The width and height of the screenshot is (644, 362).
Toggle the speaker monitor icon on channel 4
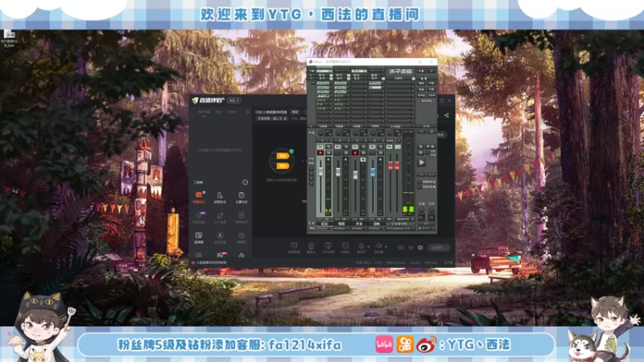(380, 159)
